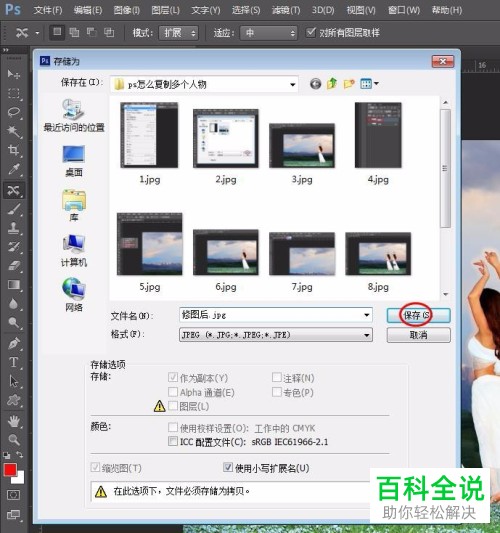Go to 桌面 location
Image resolution: width=500 pixels, height=533 pixels.
point(74,161)
